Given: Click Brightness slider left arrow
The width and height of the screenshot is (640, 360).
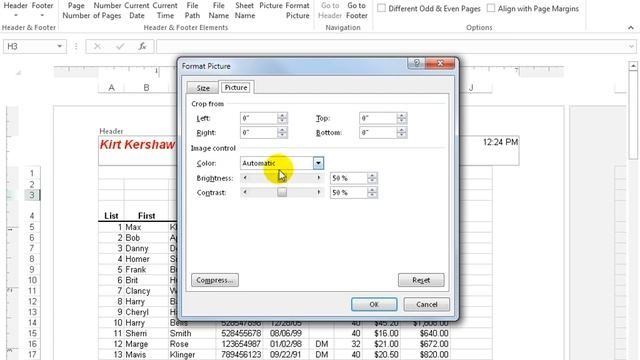Looking at the screenshot, I should 244,178.
